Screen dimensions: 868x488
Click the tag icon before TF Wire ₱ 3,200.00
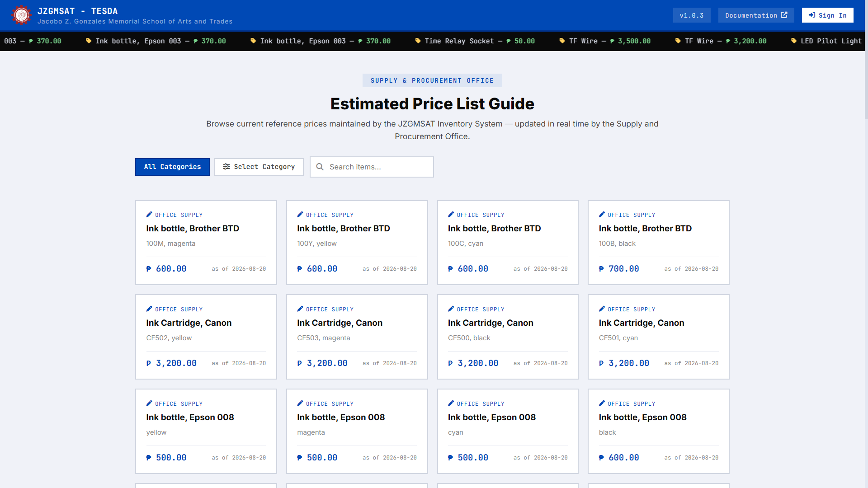678,41
